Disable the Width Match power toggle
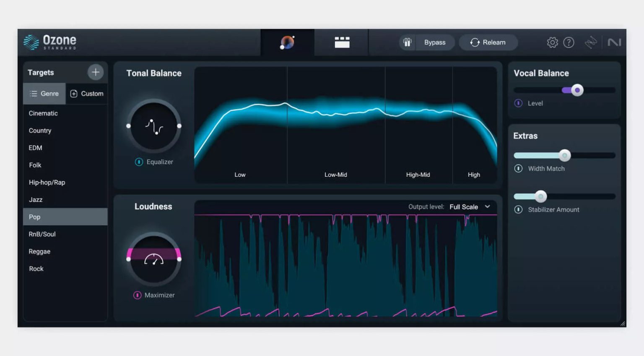The width and height of the screenshot is (644, 356). coord(518,169)
